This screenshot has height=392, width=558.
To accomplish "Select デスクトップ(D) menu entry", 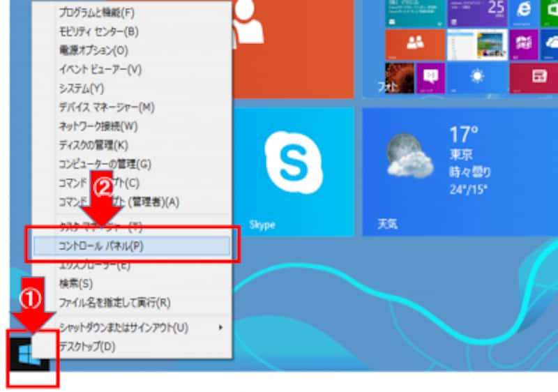I will tap(132, 346).
